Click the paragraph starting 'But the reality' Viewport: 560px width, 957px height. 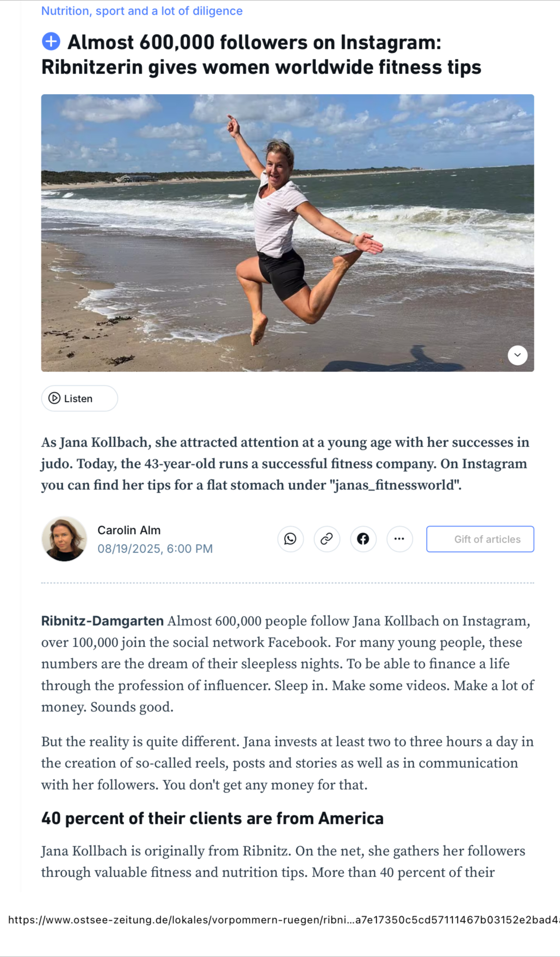click(287, 763)
